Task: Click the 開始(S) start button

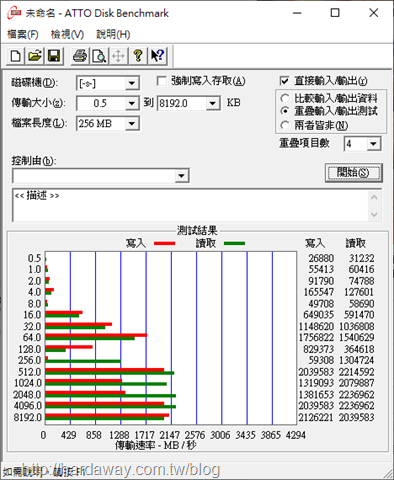Action: [353, 173]
